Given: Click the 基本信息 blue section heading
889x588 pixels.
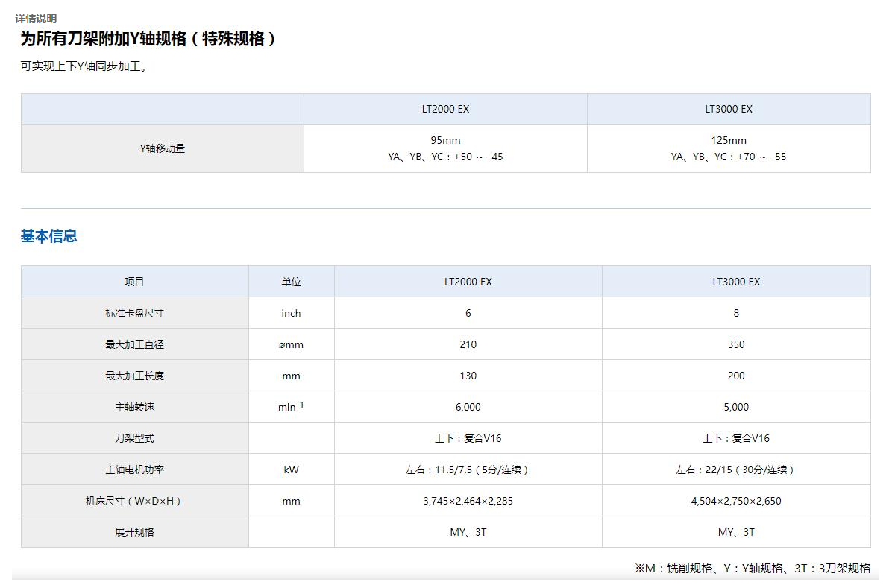Looking at the screenshot, I should coord(48,235).
